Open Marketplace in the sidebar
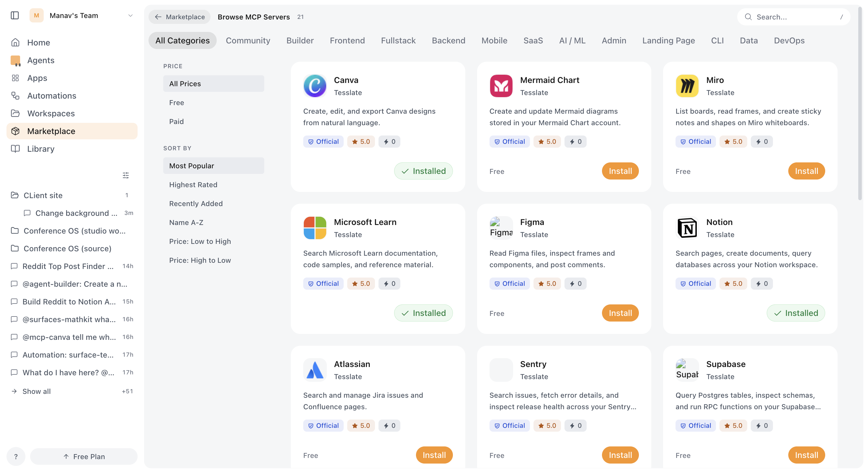Viewport: 868px width, 473px height. 72,131
